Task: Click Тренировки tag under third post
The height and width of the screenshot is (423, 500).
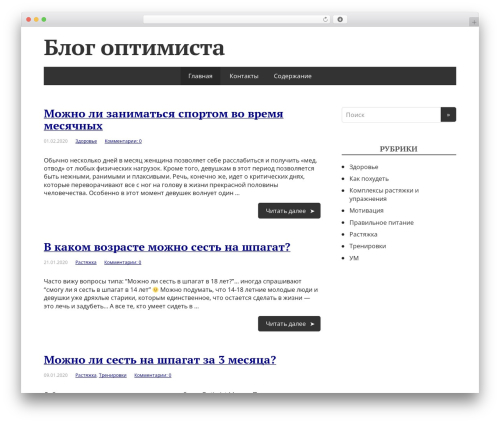Action: pyautogui.click(x=113, y=375)
